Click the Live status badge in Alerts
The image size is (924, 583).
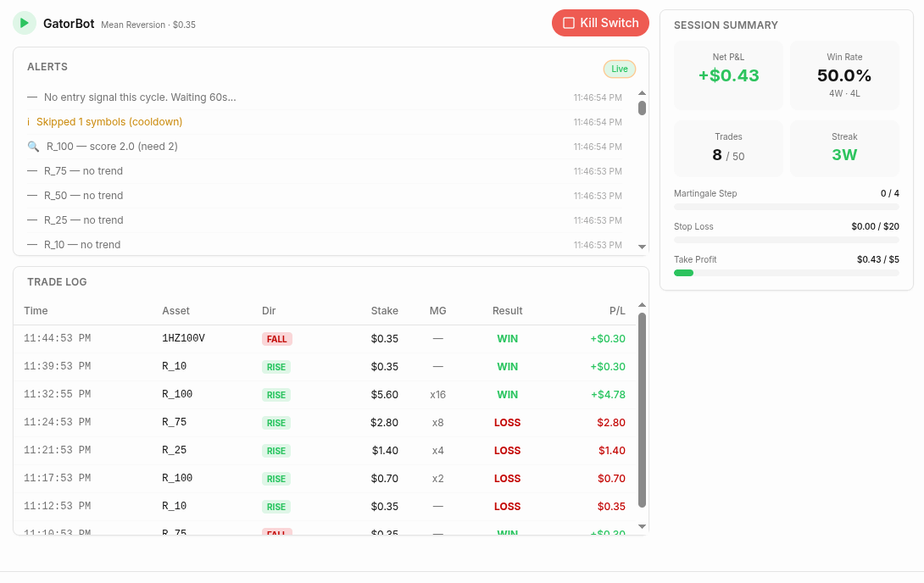tap(620, 69)
